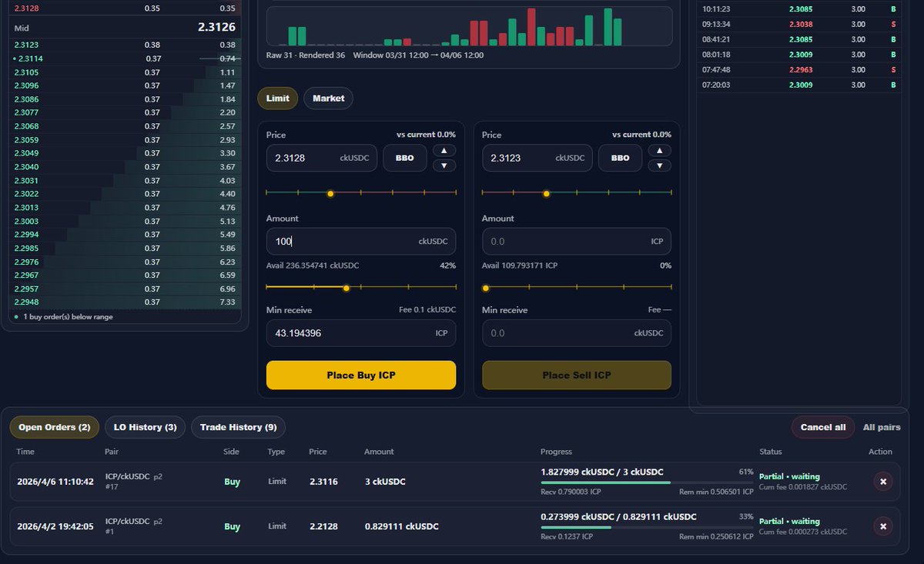Screen dimensions: 924x564
Task: Open the Trade History (9) tab
Action: pos(238,427)
